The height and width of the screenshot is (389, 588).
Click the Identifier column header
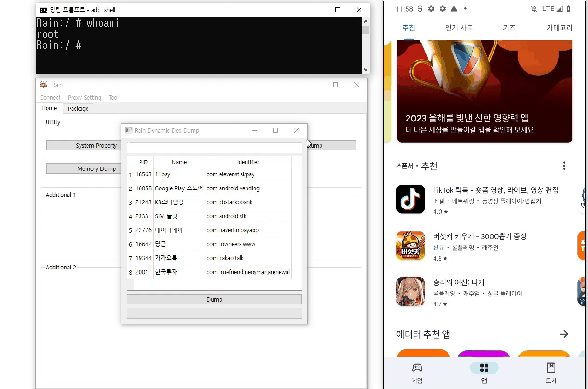pos(248,162)
